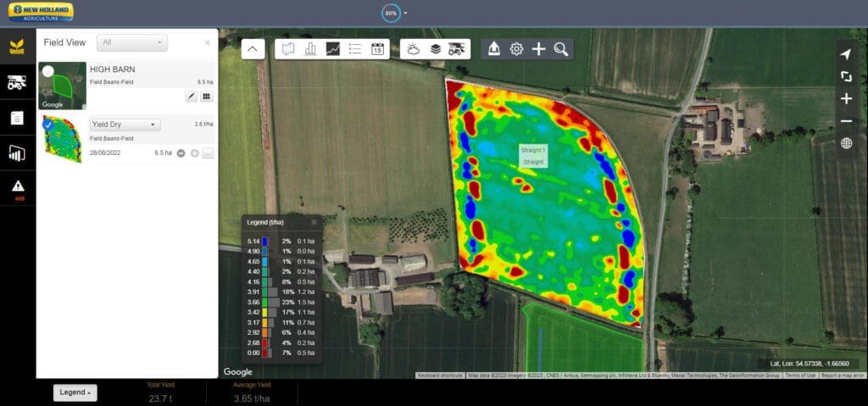Expand the Legend button at bottom
Viewport: 868px width, 406px height.
[x=75, y=392]
